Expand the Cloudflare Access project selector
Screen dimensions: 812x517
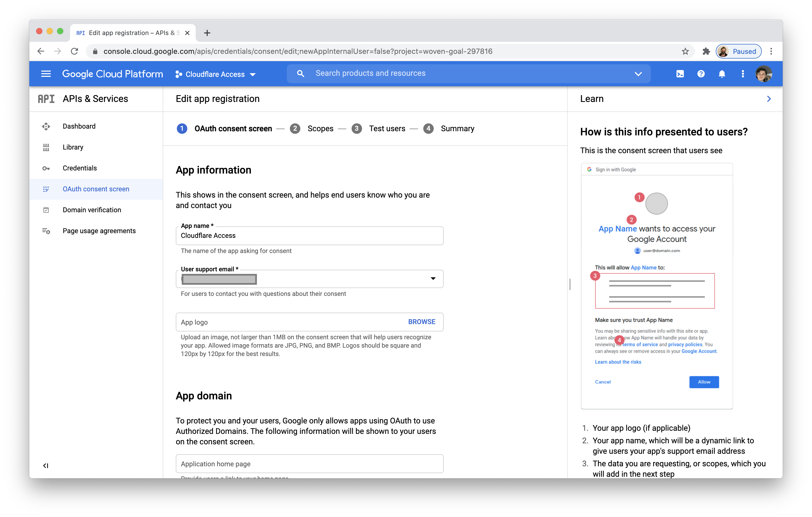216,74
